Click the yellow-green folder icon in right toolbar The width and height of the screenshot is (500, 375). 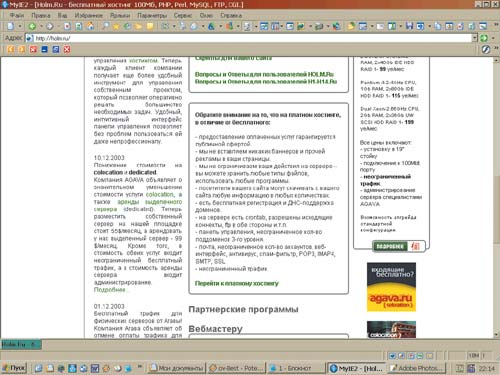coord(351,26)
